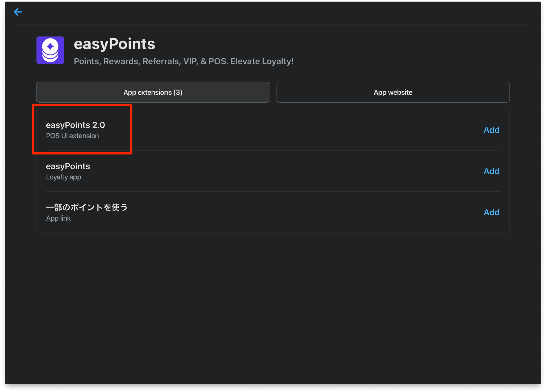Open the App extensions (3) tab
Image resolution: width=546 pixels, height=392 pixels.
point(153,92)
